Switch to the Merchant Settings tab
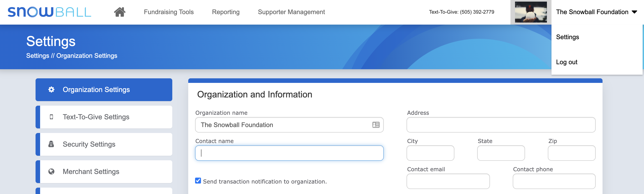 tap(104, 172)
